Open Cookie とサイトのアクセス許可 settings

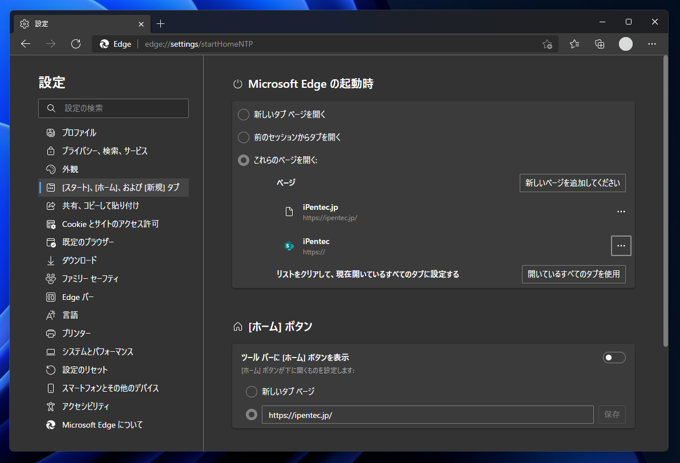[x=113, y=224]
